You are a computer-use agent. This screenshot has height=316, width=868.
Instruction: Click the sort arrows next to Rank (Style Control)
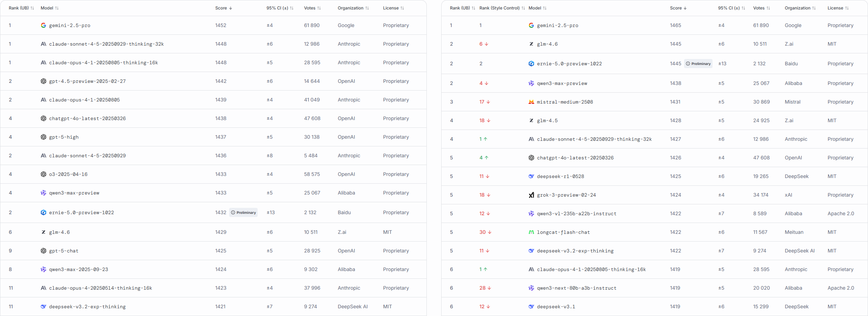(x=523, y=8)
